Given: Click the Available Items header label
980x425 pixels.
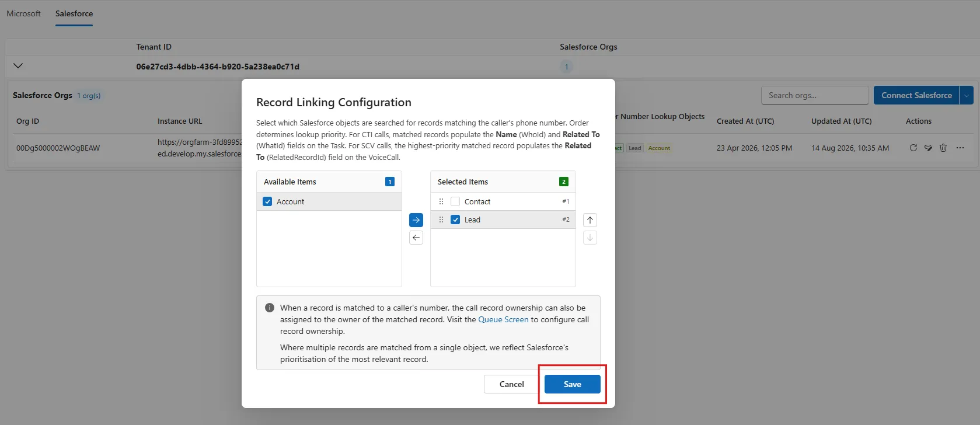Looking at the screenshot, I should pyautogui.click(x=290, y=182).
